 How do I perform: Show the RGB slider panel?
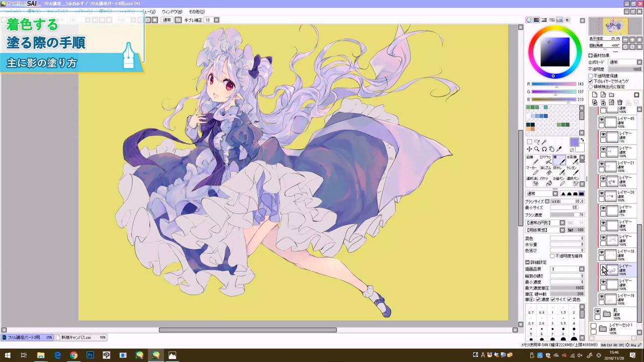coord(536,20)
